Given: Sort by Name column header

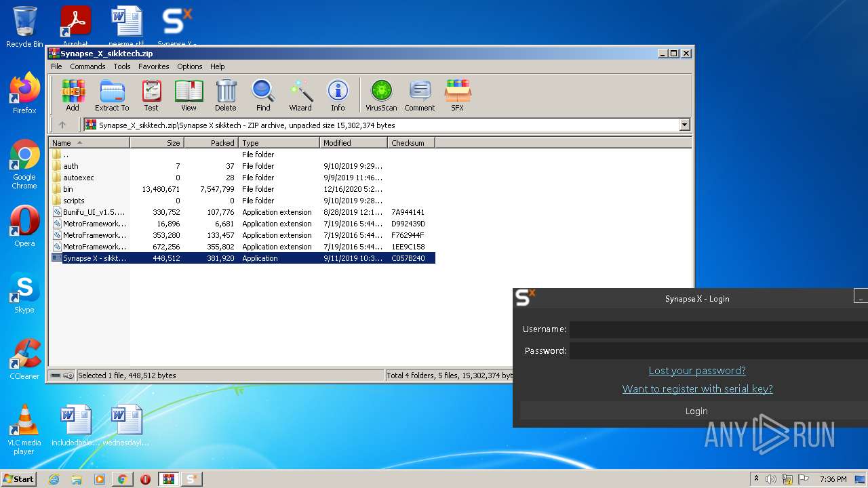Looking at the screenshot, I should pyautogui.click(x=89, y=143).
